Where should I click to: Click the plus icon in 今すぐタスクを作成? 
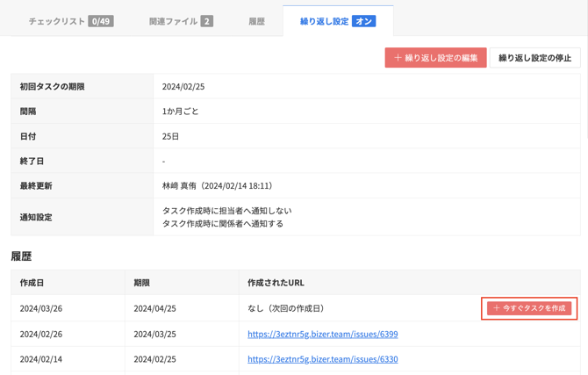pos(497,308)
